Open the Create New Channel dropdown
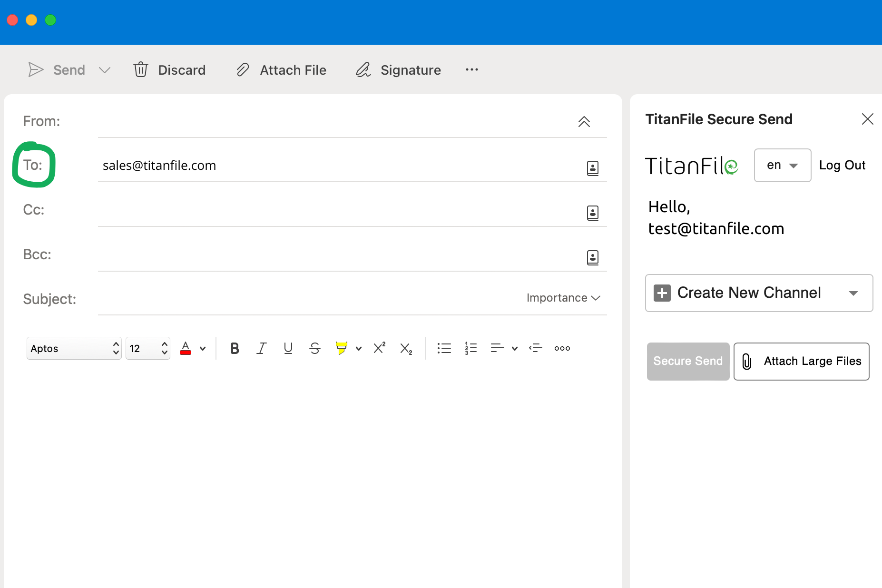Image resolution: width=882 pixels, height=588 pixels. tap(759, 293)
